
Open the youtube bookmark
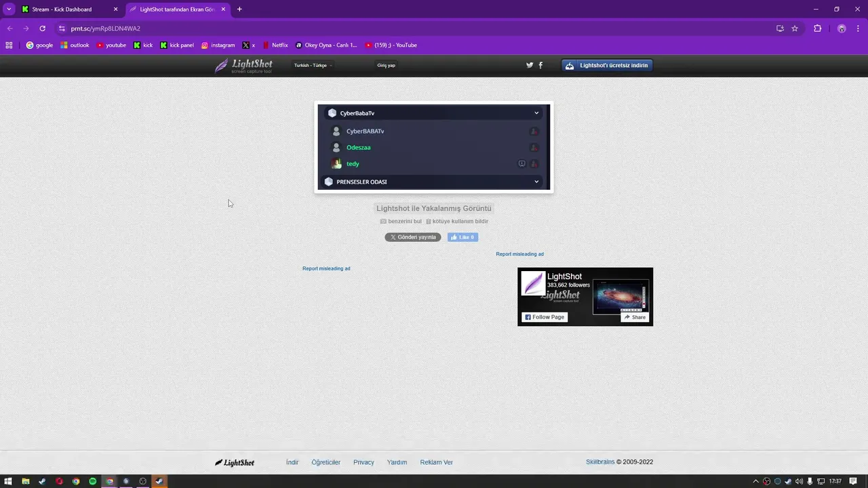pyautogui.click(x=111, y=45)
